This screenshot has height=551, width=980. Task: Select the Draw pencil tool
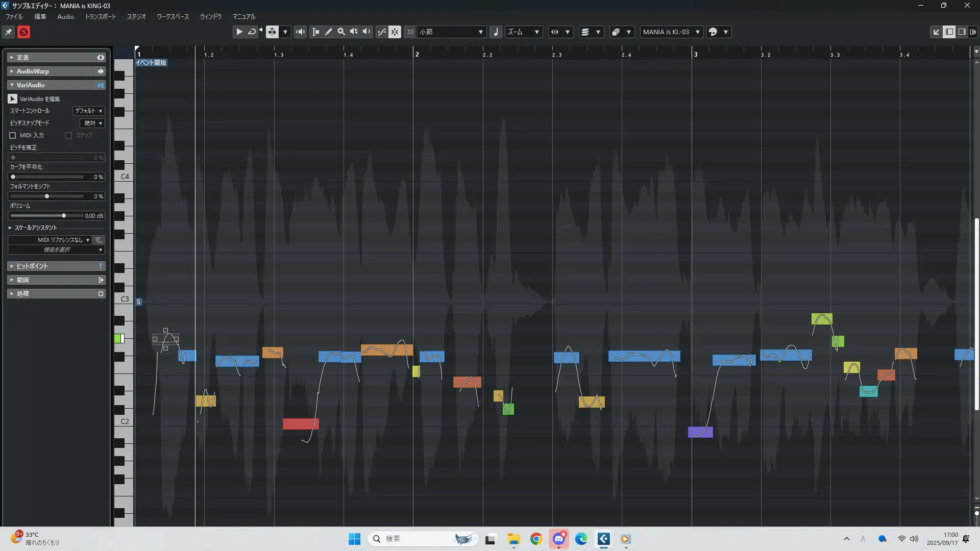click(329, 32)
